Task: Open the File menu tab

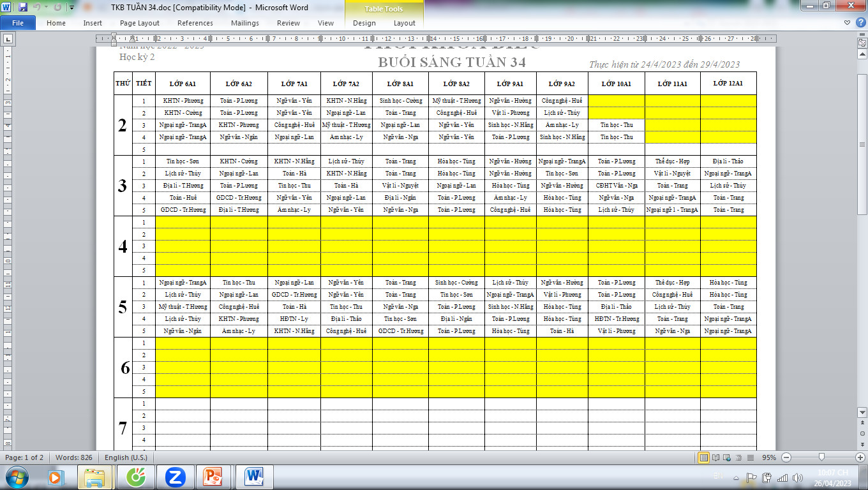Action: pos(18,23)
